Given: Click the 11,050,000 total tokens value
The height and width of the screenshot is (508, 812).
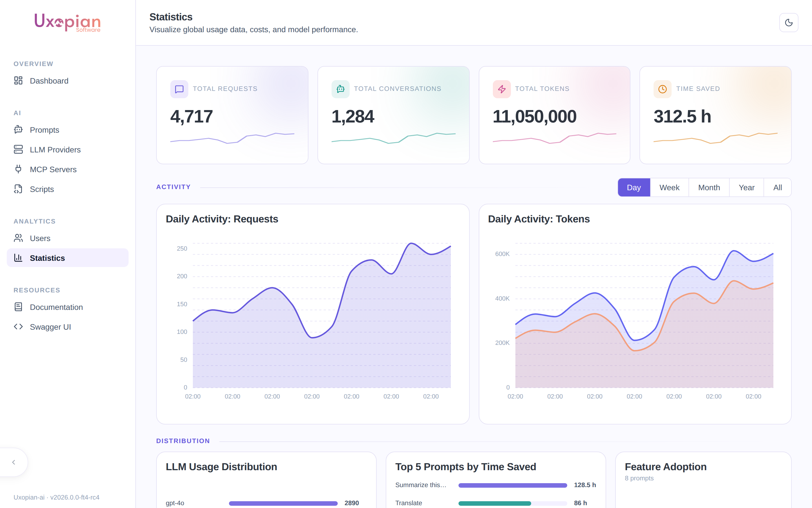Looking at the screenshot, I should click(535, 117).
